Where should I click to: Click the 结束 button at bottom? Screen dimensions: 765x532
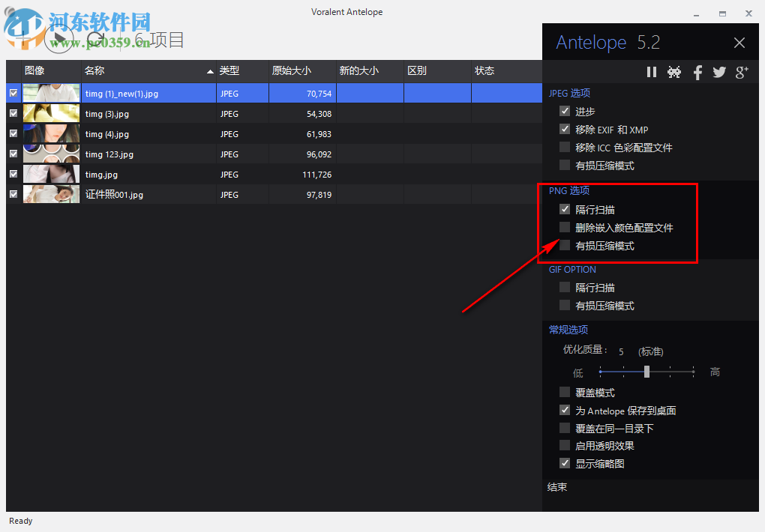click(556, 487)
